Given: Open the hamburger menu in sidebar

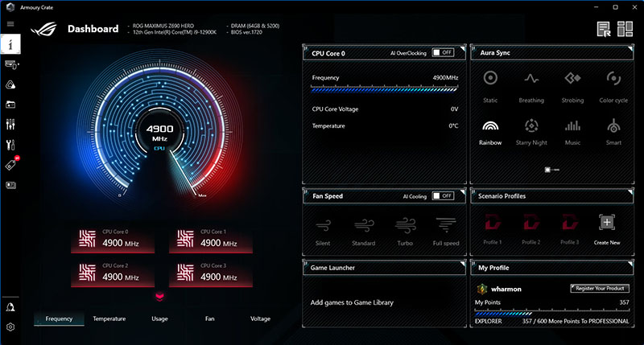Looking at the screenshot, I should [x=10, y=24].
